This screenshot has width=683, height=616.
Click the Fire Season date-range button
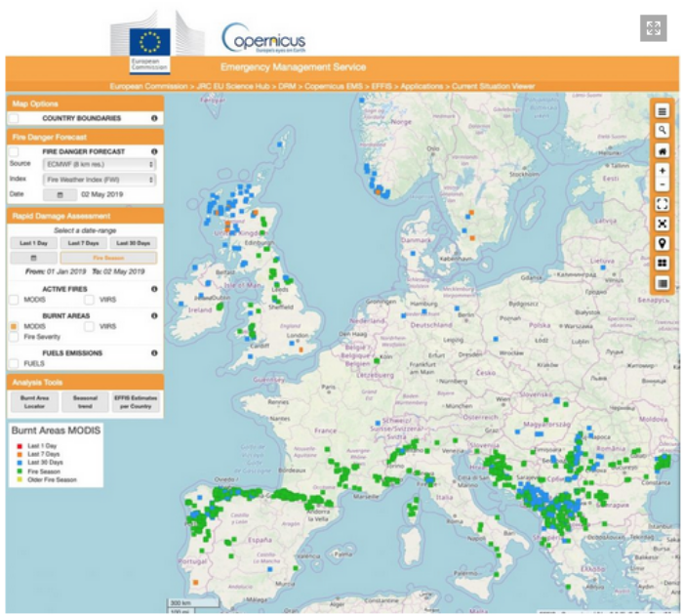coord(108,258)
